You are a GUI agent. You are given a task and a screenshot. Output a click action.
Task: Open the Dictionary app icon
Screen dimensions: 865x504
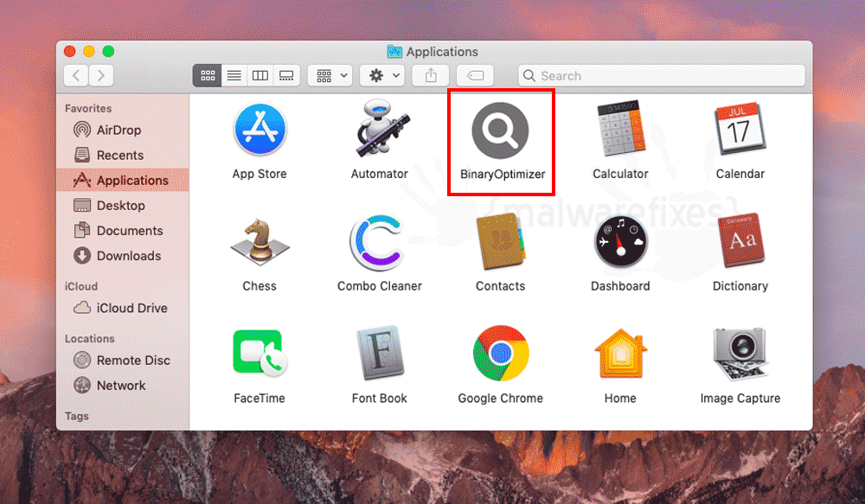pyautogui.click(x=741, y=240)
